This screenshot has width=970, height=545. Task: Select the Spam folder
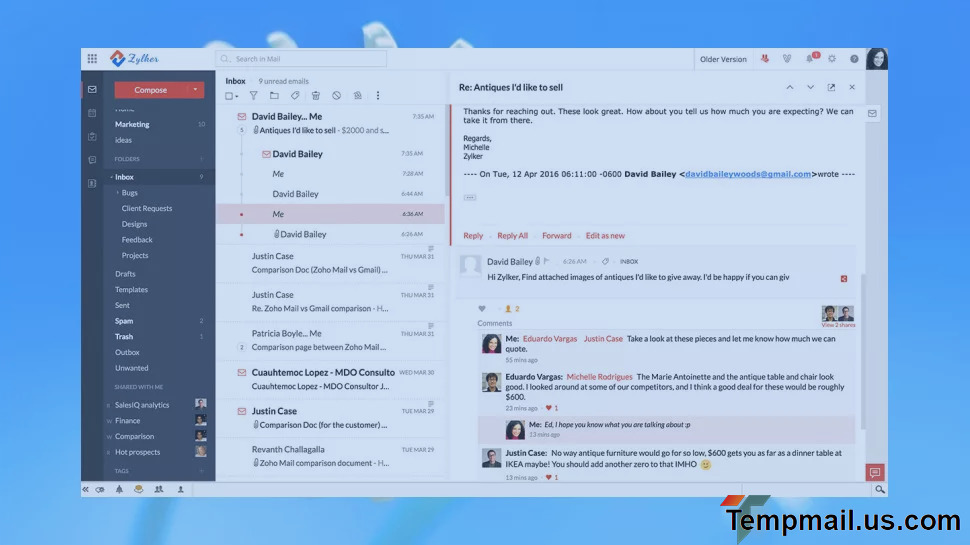(x=124, y=321)
